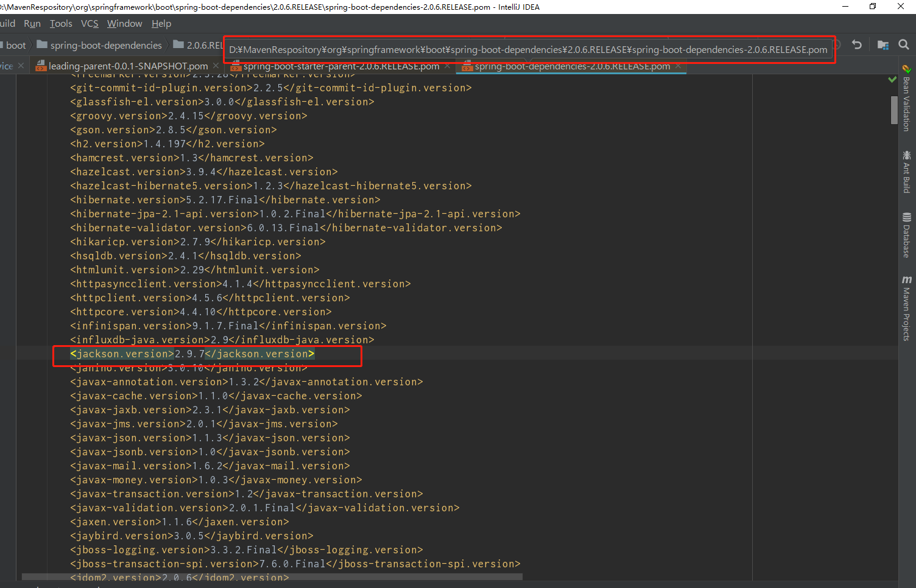Click the hibernate-validator.version line
The image size is (916, 588).
tap(286, 228)
